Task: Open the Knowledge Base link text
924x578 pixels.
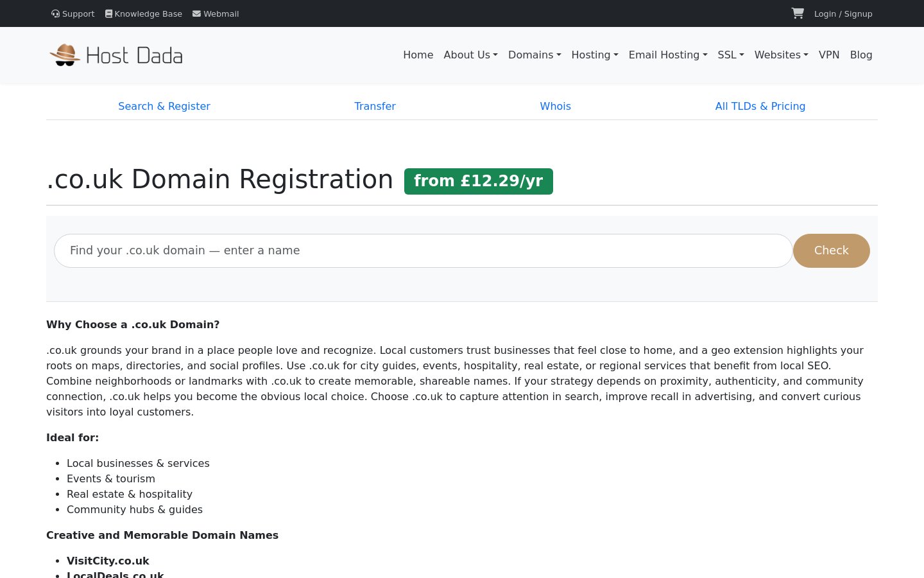Action: [x=148, y=13]
